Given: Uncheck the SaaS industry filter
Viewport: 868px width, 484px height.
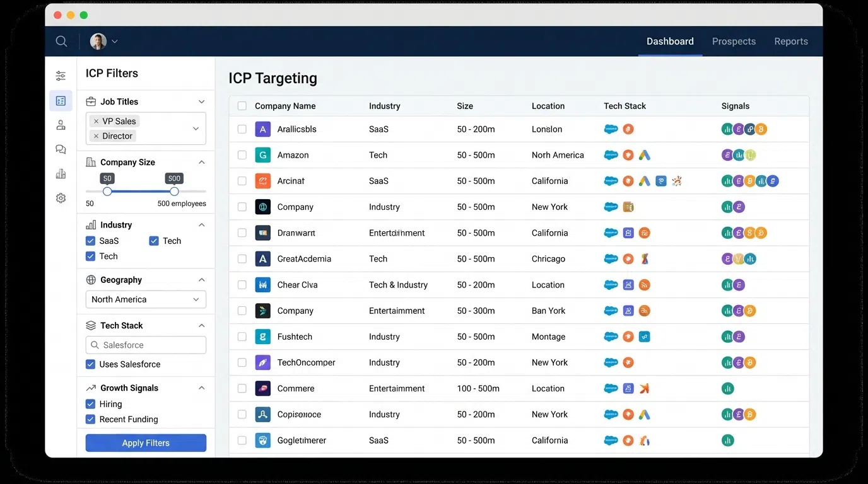Looking at the screenshot, I should click(x=90, y=241).
